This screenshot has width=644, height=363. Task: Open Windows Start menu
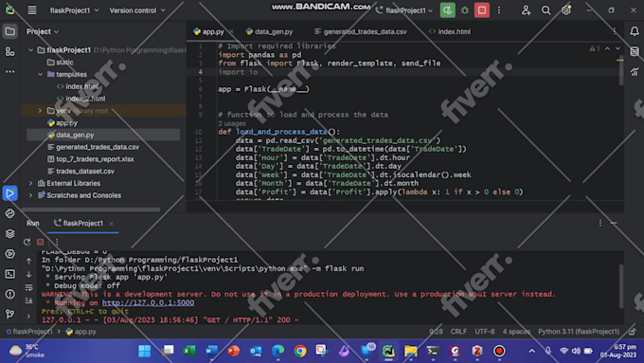pos(144,351)
